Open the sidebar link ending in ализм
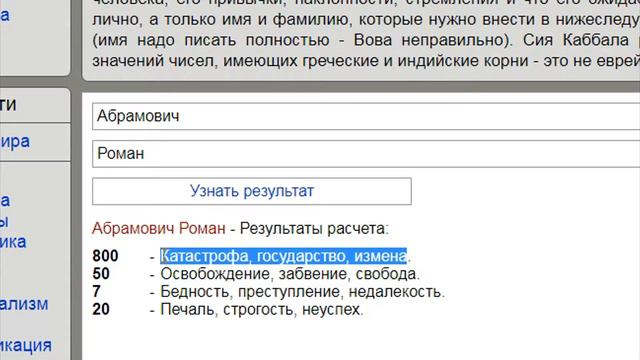Image resolution: width=640 pixels, height=360 pixels. [x=24, y=304]
